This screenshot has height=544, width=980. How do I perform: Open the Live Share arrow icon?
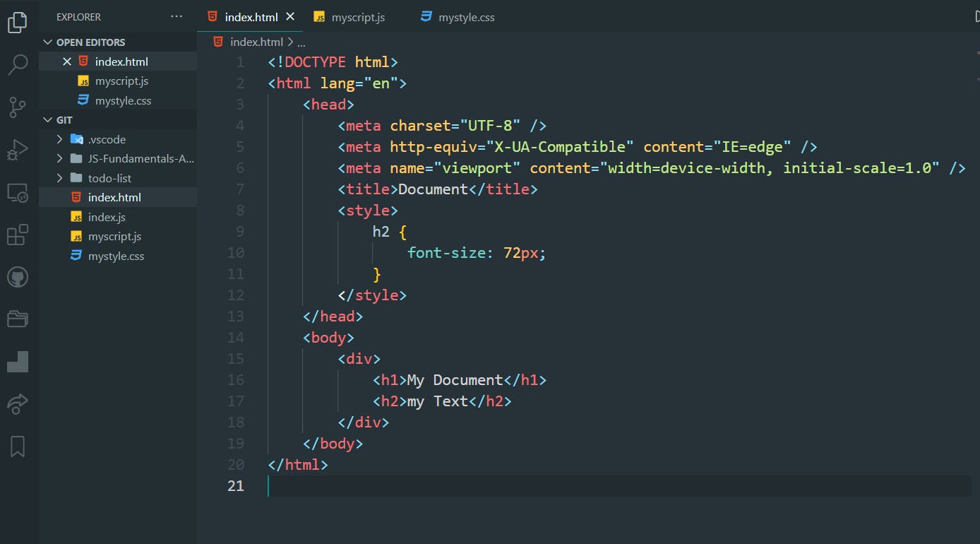coord(17,403)
